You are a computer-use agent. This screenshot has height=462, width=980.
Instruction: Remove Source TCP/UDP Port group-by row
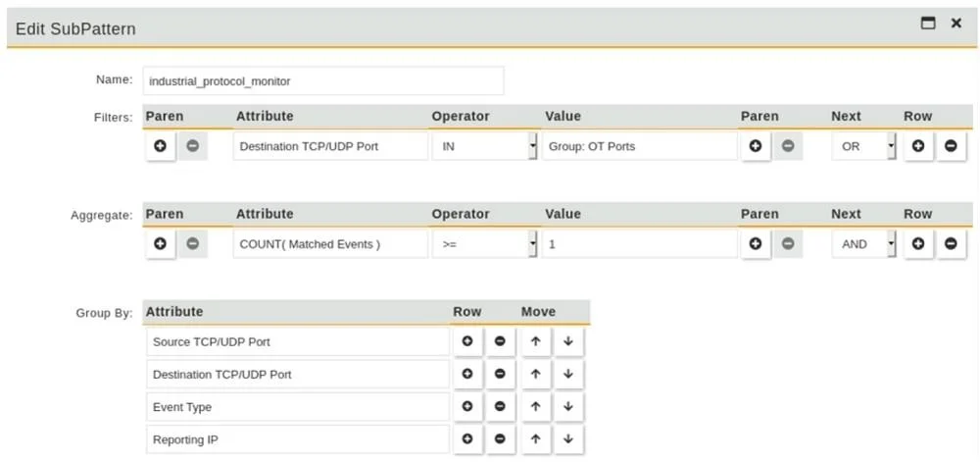[500, 342]
